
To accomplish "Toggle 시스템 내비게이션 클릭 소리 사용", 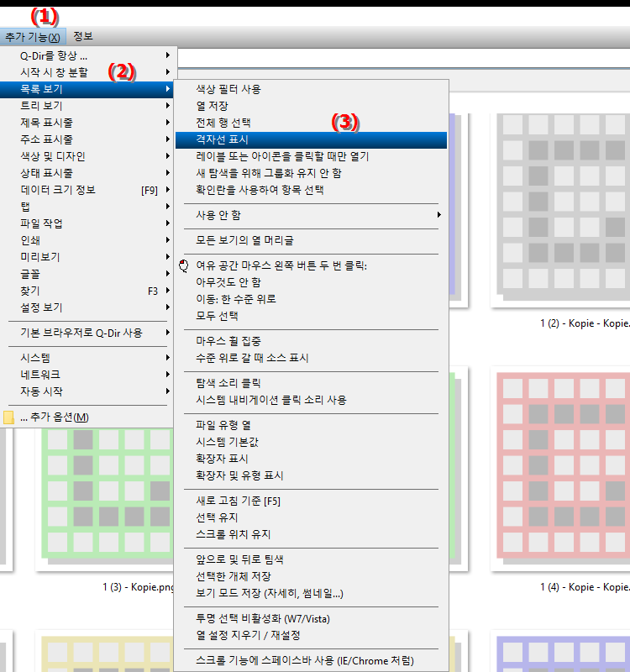I will (x=311, y=400).
